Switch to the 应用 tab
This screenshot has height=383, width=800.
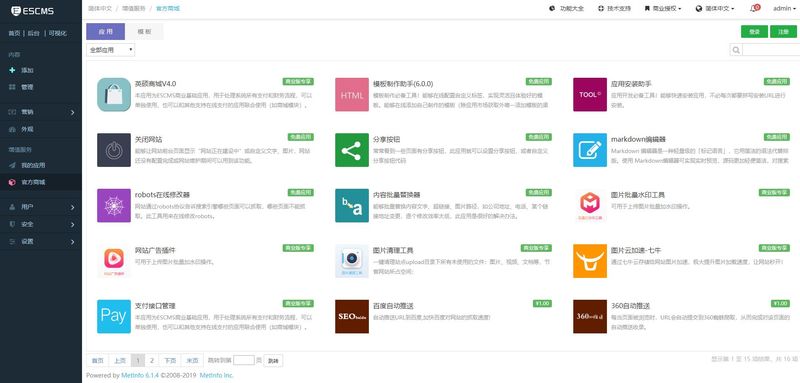(106, 32)
